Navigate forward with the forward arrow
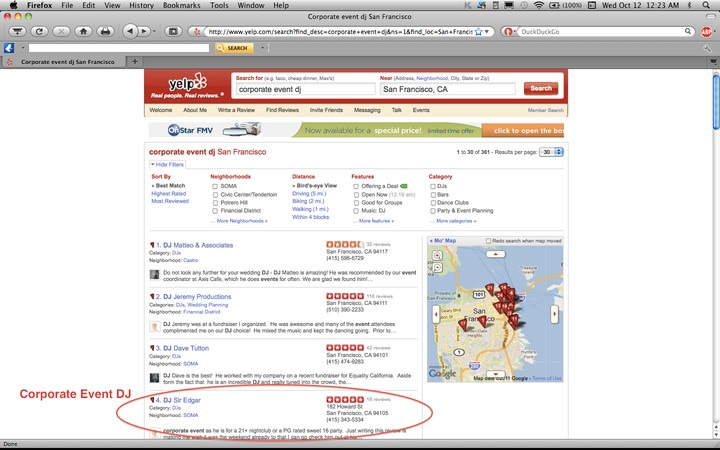This screenshot has height=450, width=720. pyautogui.click(x=144, y=31)
